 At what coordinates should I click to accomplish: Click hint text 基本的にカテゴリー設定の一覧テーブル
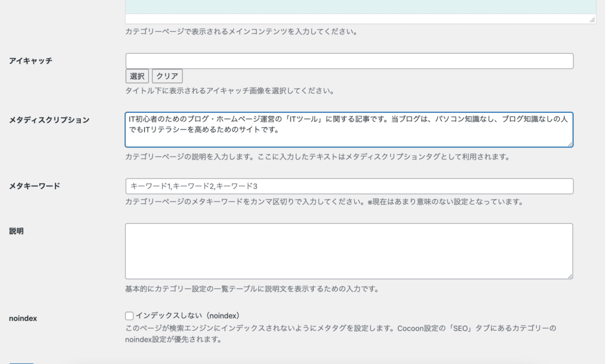[x=252, y=289]
